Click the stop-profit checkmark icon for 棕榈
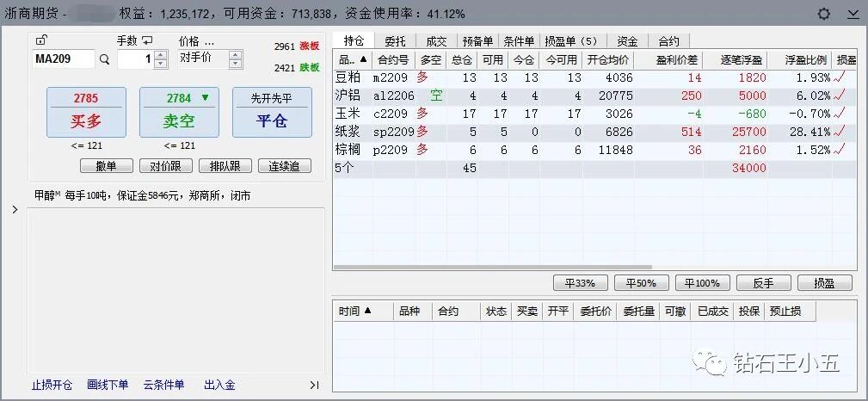The width and height of the screenshot is (868, 401). point(840,150)
